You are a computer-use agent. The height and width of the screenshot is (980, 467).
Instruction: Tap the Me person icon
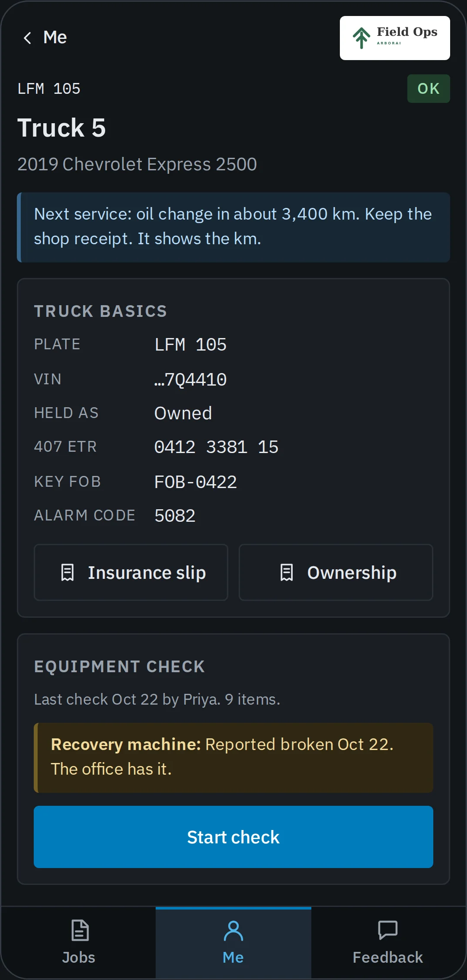tap(233, 930)
